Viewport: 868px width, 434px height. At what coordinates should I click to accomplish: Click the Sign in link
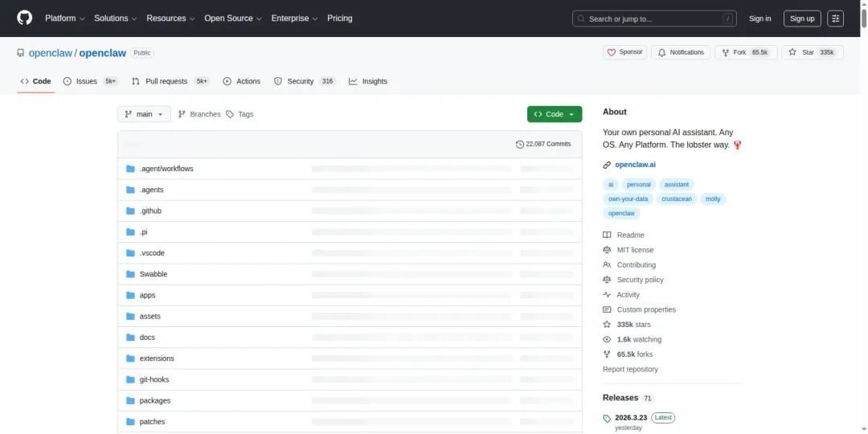coord(759,18)
